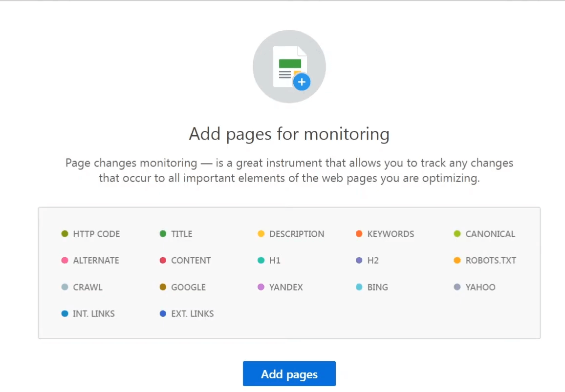Image resolution: width=565 pixels, height=392 pixels.
Task: Click the purple dot beside H2
Action: [359, 260]
